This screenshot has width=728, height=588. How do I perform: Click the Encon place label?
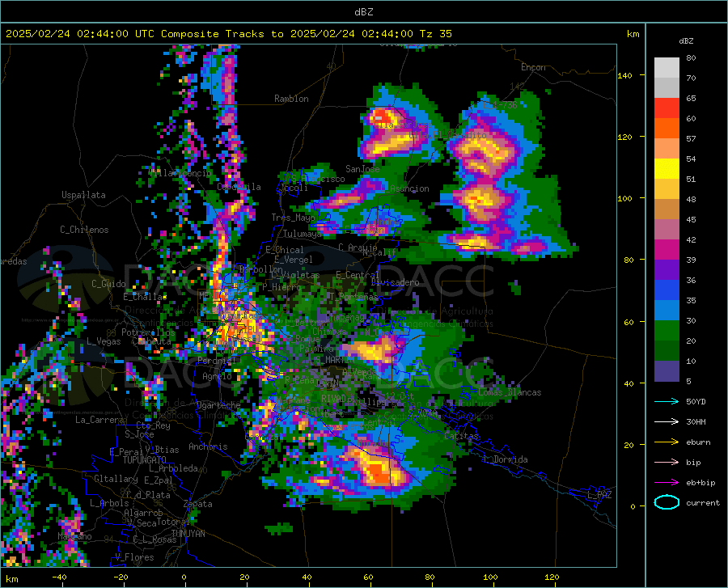click(533, 67)
